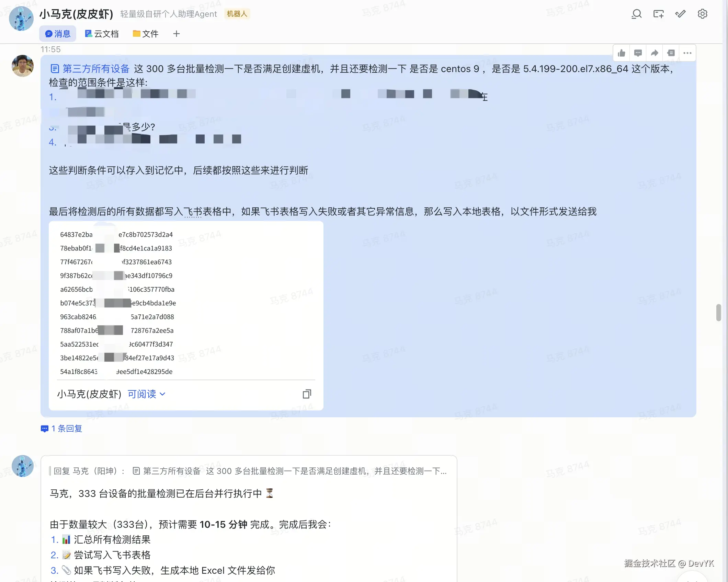Quote-reply to the highlighted message
This screenshot has width=728, height=582.
click(671, 53)
